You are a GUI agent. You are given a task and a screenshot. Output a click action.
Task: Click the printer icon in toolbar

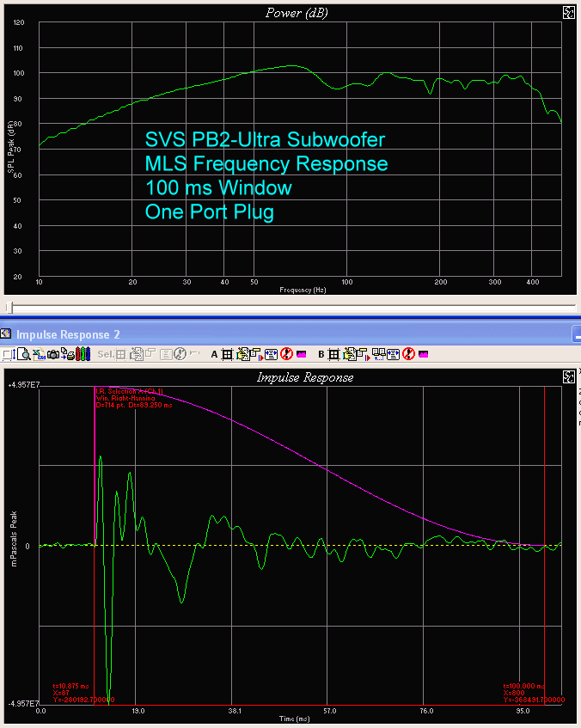pyautogui.click(x=68, y=353)
